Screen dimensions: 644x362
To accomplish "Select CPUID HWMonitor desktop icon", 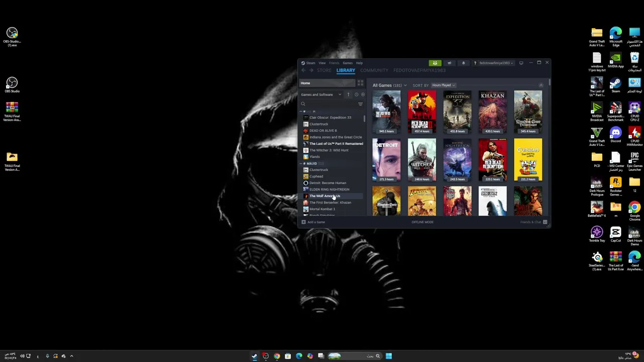I will coord(634,136).
